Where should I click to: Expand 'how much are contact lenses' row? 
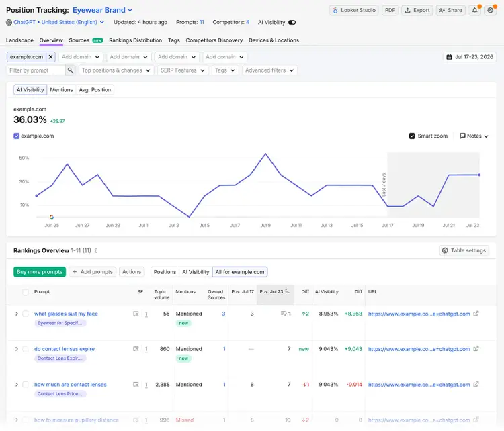(x=16, y=385)
